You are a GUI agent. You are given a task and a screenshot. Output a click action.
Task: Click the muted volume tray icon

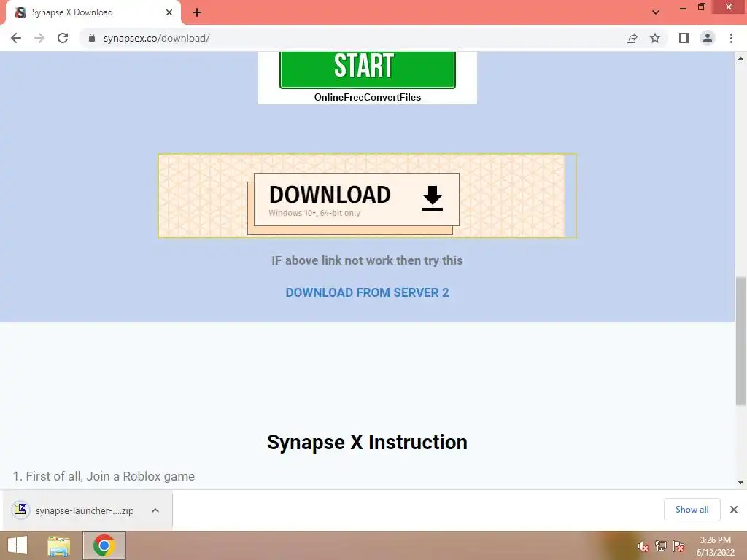[x=643, y=546]
